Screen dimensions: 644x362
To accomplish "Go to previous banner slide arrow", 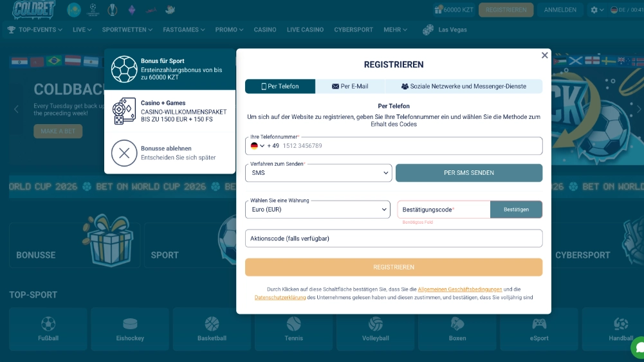I will click(17, 109).
